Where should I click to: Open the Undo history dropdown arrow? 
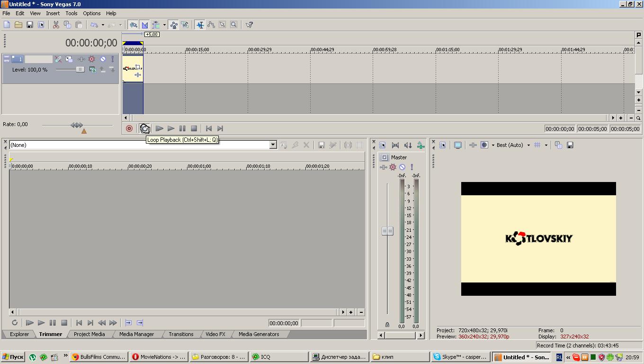103,25
